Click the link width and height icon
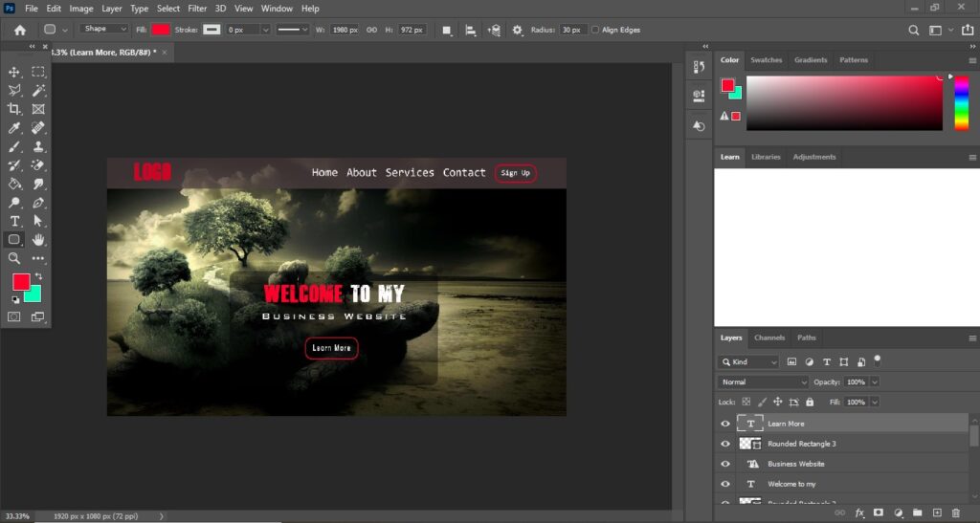Image resolution: width=980 pixels, height=523 pixels. [x=372, y=30]
